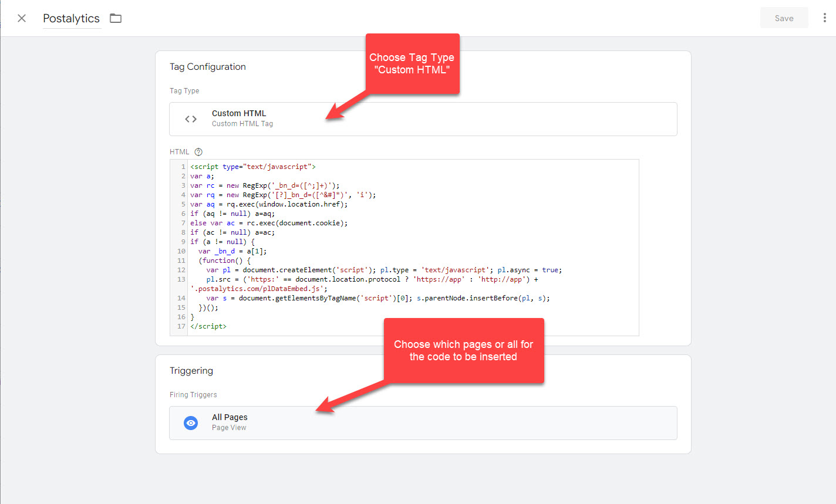
Task: Click the 'Custom HTML Tag' subtitle text
Action: click(x=242, y=124)
